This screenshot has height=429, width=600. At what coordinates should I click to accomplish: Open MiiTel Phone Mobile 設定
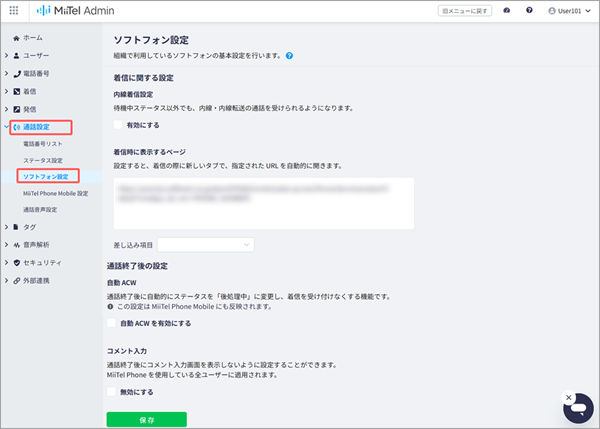55,194
